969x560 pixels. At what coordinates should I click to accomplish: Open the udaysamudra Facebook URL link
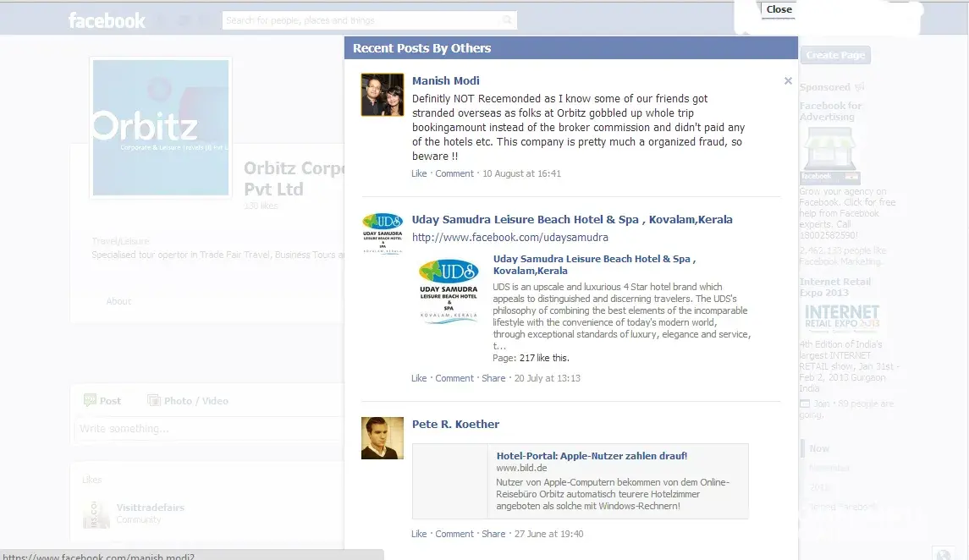pos(509,238)
